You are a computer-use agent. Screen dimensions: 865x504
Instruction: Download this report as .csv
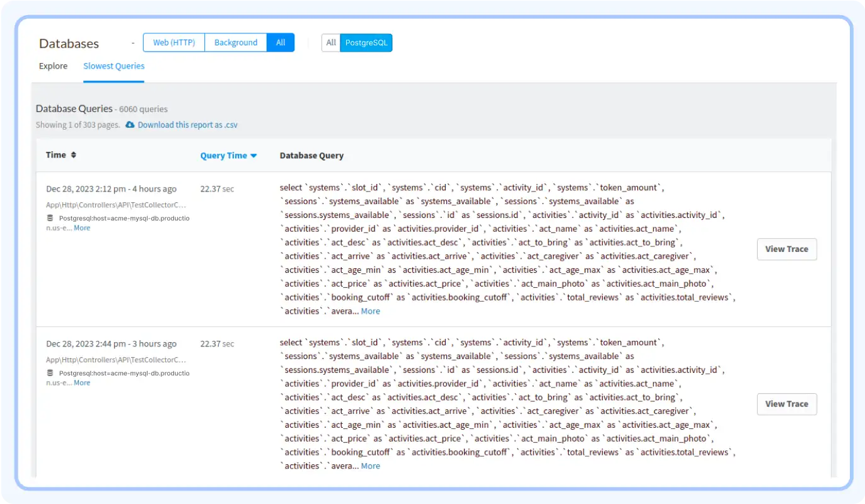pyautogui.click(x=187, y=125)
